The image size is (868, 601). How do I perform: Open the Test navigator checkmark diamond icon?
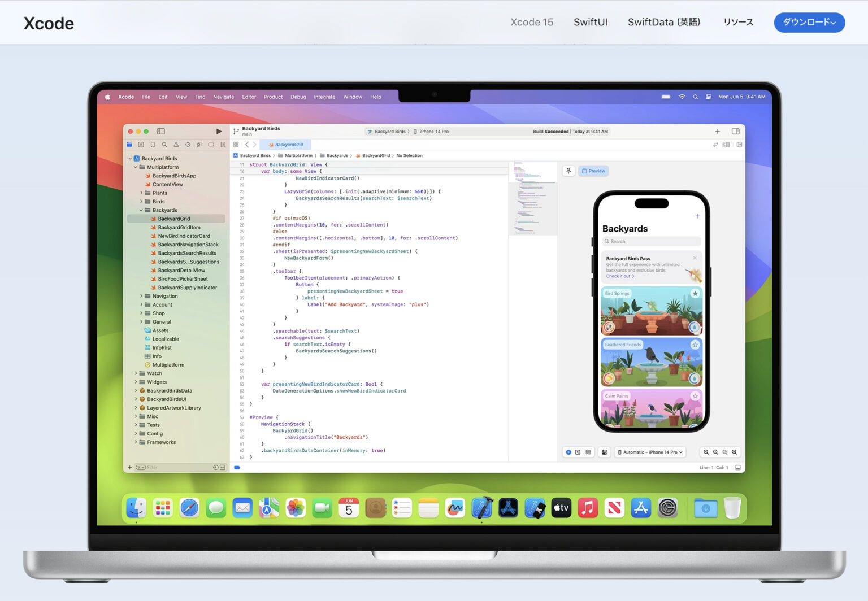[x=188, y=144]
